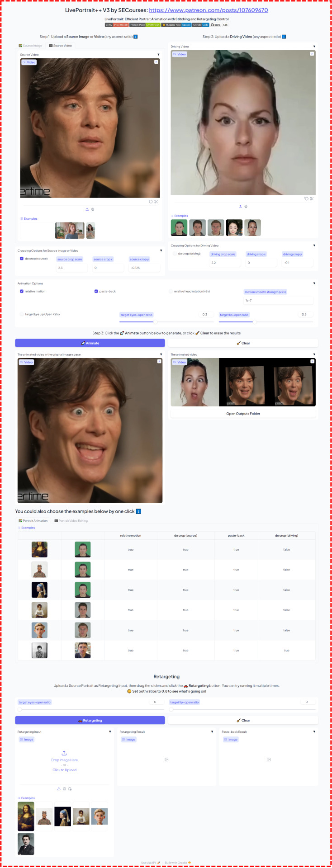332x868 pixels.
Task: Click Open Outputs Folder
Action: coord(243,414)
